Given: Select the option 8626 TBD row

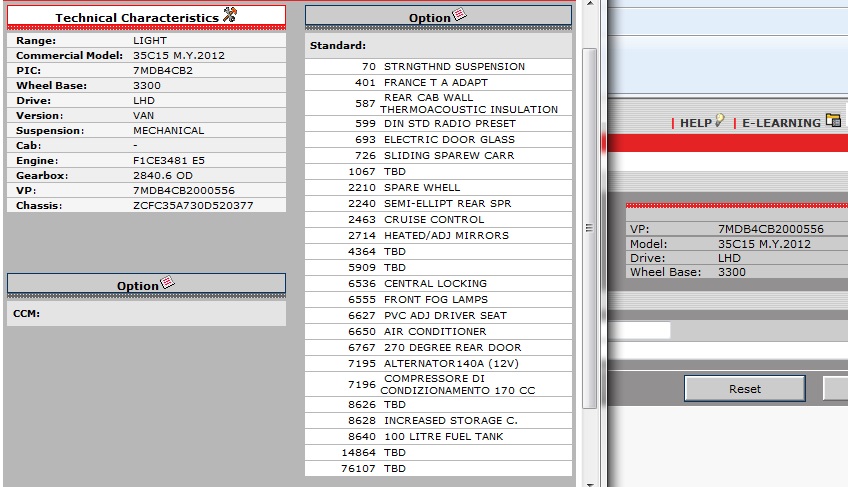Looking at the screenshot, I should pos(439,405).
